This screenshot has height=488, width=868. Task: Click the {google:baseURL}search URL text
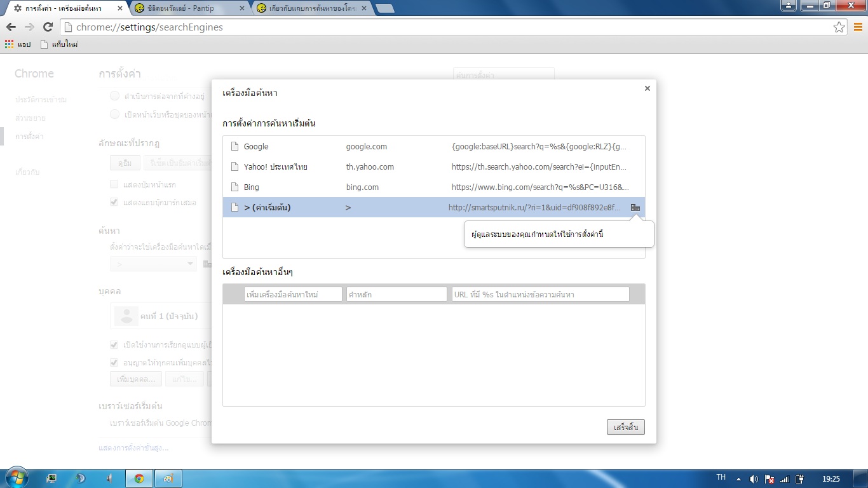click(x=539, y=146)
